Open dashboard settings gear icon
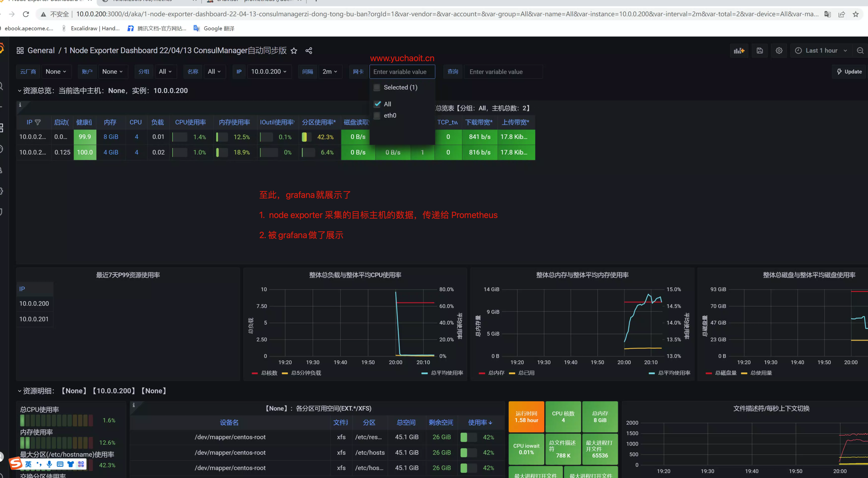The image size is (868, 478). (779, 50)
